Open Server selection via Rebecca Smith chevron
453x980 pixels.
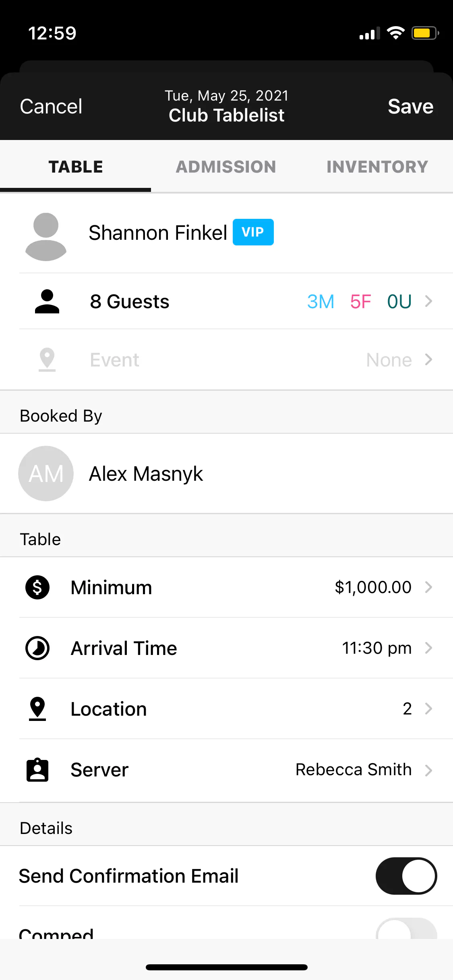tap(429, 770)
